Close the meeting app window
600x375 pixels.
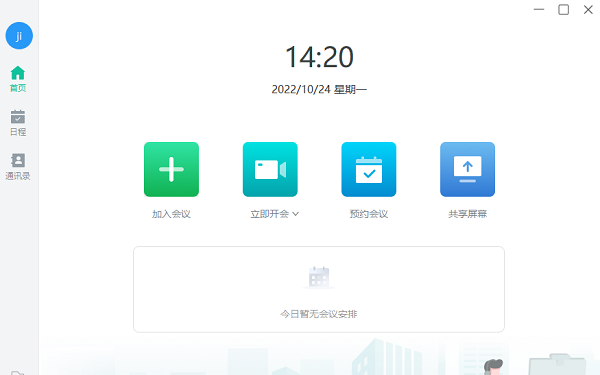tap(588, 10)
